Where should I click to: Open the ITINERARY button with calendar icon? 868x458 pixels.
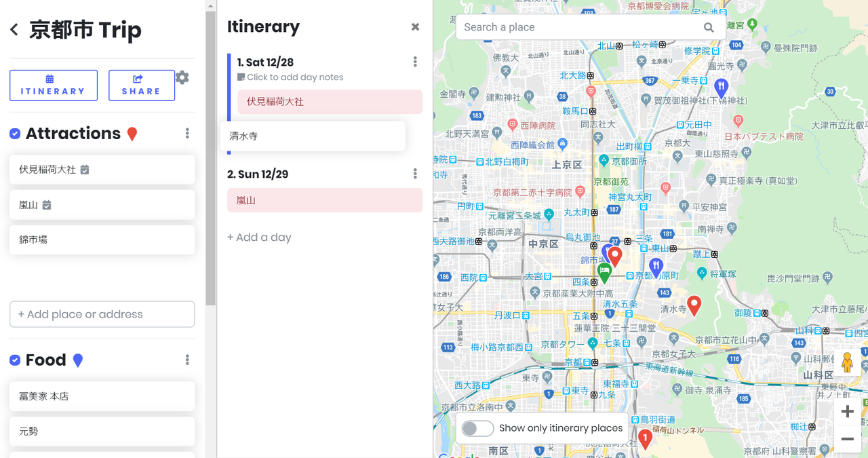(54, 85)
